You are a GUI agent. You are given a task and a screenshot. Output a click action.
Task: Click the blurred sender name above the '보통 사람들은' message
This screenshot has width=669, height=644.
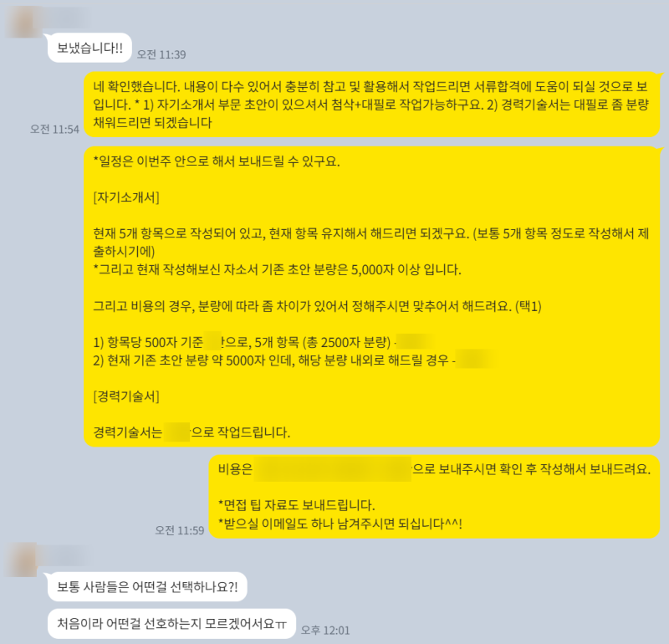tap(66, 555)
